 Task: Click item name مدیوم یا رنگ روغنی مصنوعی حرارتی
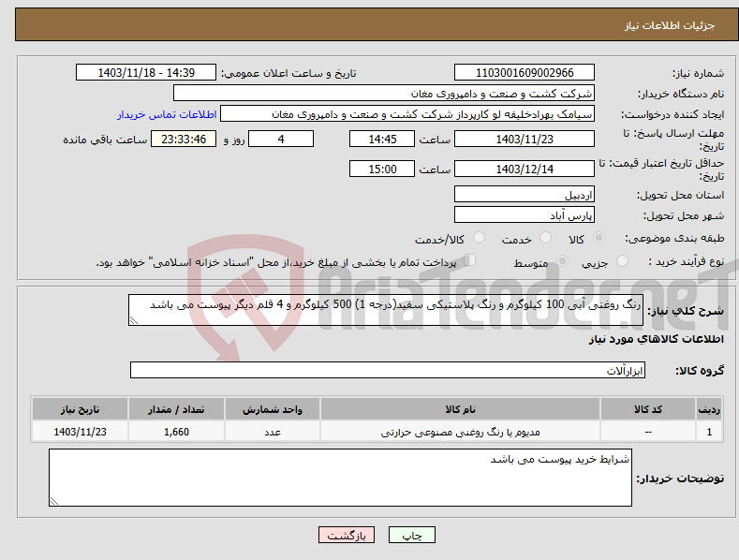click(x=460, y=432)
